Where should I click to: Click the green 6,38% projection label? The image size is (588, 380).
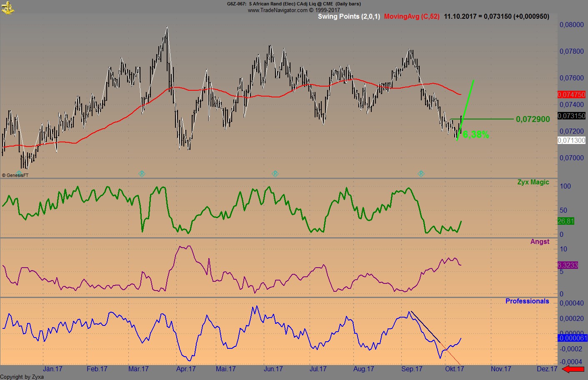click(475, 134)
